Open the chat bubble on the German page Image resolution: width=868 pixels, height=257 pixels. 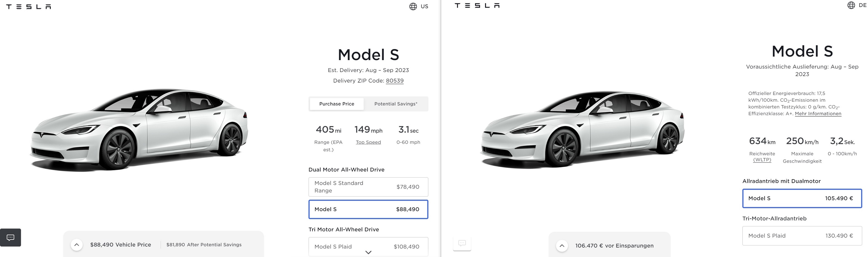[x=462, y=243]
